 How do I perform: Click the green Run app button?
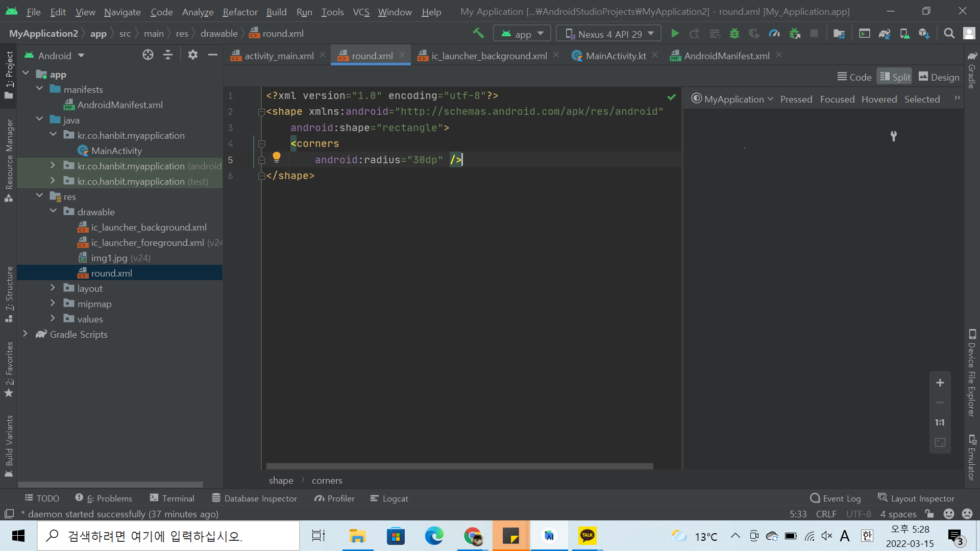click(x=675, y=34)
